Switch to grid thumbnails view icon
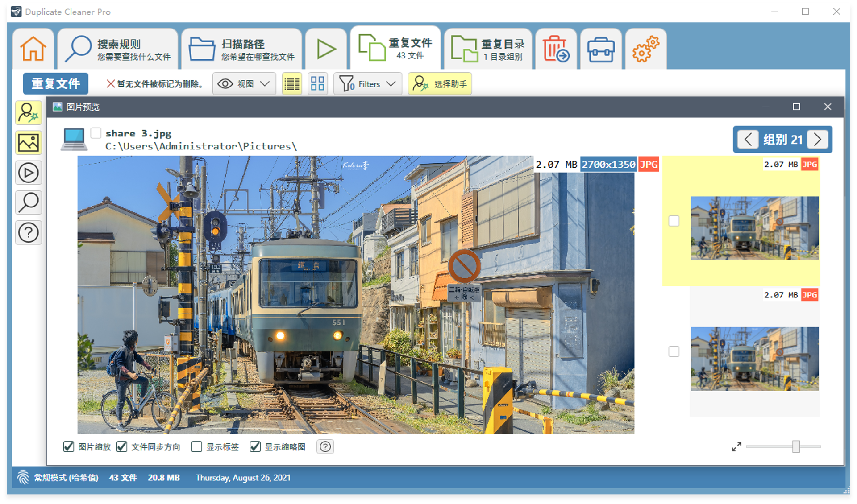The width and height of the screenshot is (857, 504). tap(317, 83)
